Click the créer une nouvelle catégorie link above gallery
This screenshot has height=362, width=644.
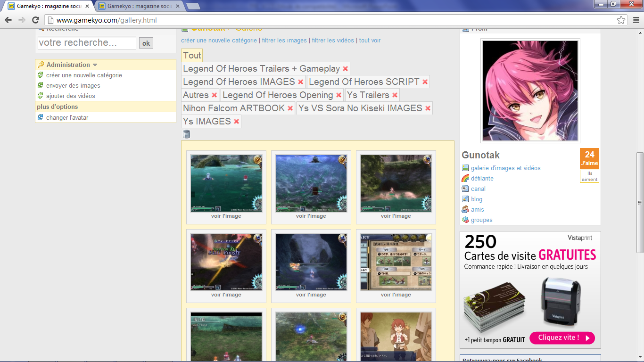coord(219,41)
